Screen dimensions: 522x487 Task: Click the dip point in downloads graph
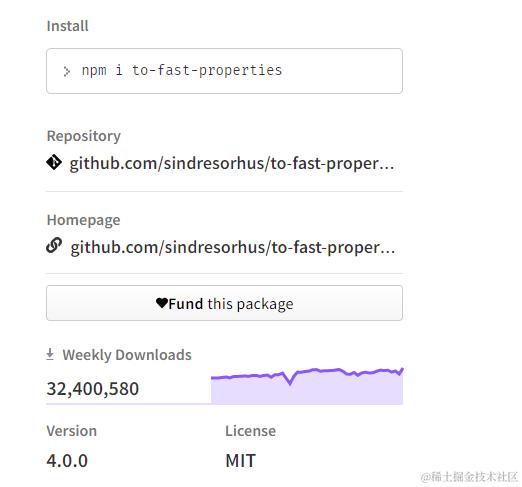pos(290,383)
